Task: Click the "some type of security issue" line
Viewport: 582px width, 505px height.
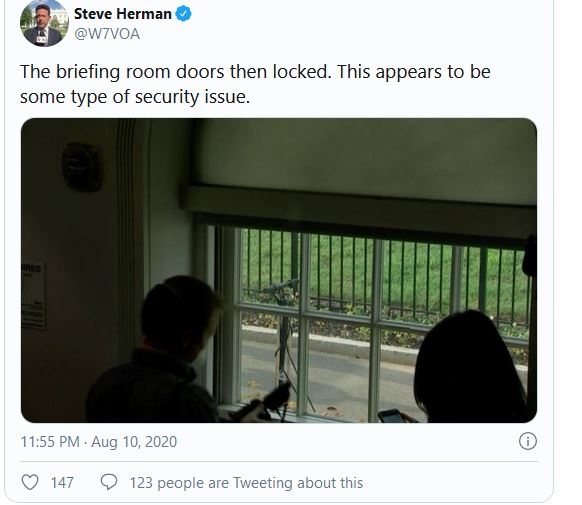Action: pos(135,97)
